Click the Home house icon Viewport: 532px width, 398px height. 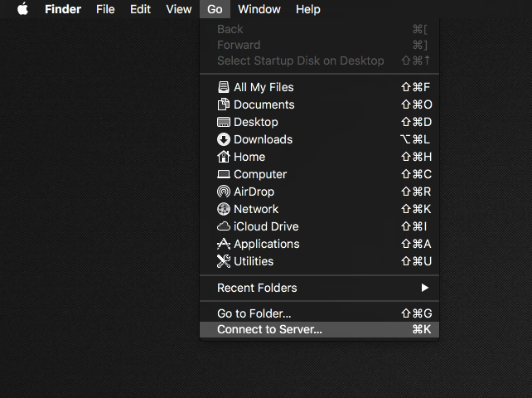(223, 157)
